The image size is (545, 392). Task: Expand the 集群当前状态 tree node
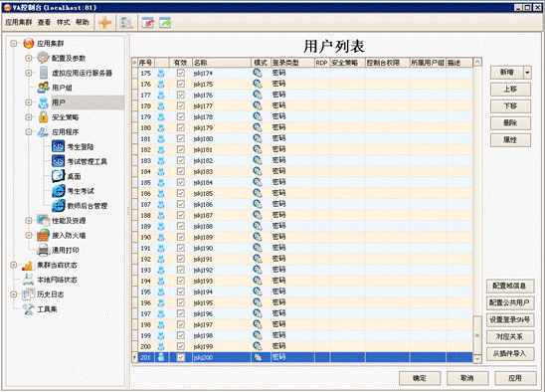point(14,265)
